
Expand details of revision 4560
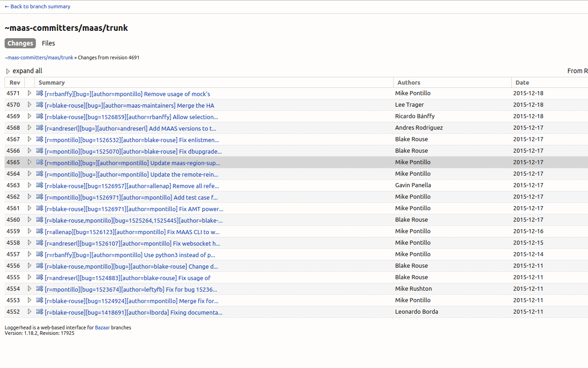point(29,219)
